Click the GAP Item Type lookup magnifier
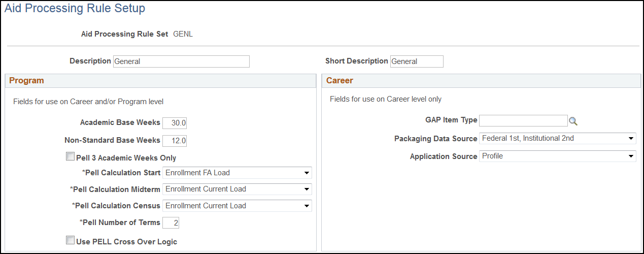 [573, 121]
